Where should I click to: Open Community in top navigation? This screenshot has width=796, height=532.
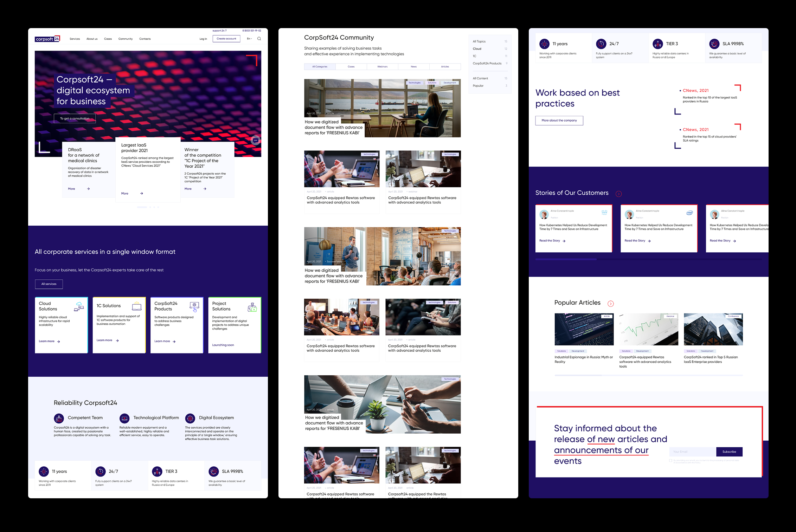coord(126,39)
